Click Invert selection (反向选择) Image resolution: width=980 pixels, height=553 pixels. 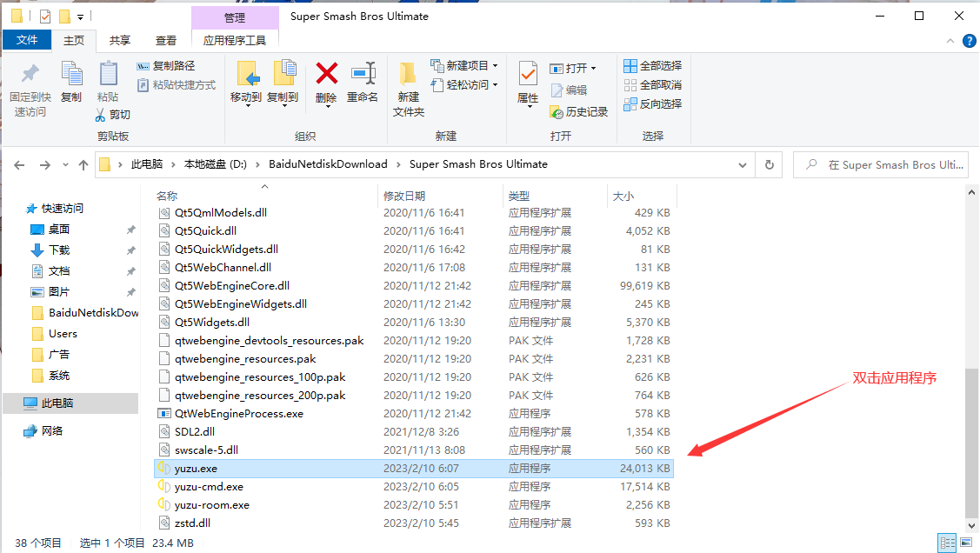pos(652,104)
